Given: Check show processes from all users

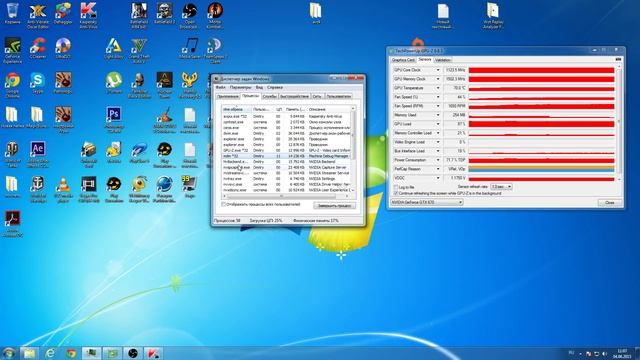Looking at the screenshot, I should pos(223,204).
